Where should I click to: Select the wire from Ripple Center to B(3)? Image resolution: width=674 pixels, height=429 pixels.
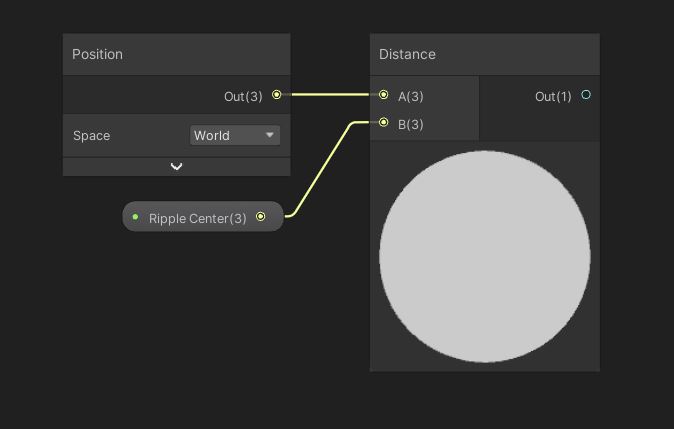click(320, 169)
